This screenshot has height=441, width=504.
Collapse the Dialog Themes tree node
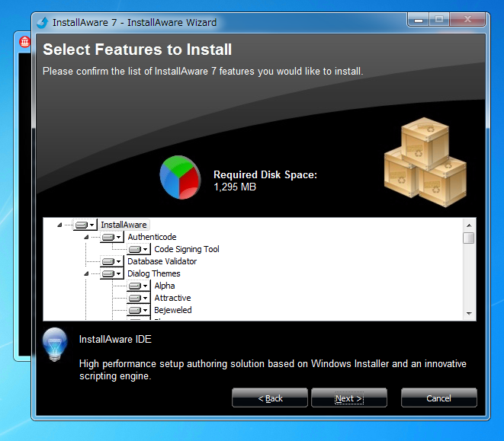[x=86, y=273]
